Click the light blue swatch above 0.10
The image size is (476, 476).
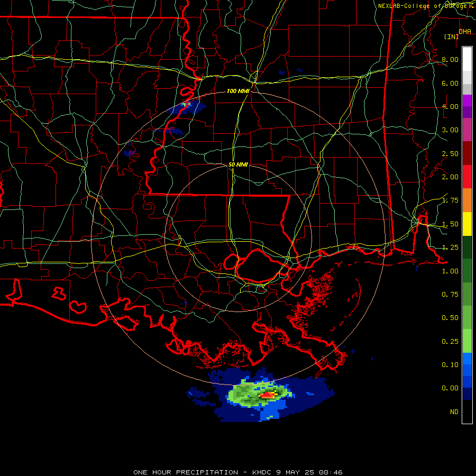click(x=467, y=359)
